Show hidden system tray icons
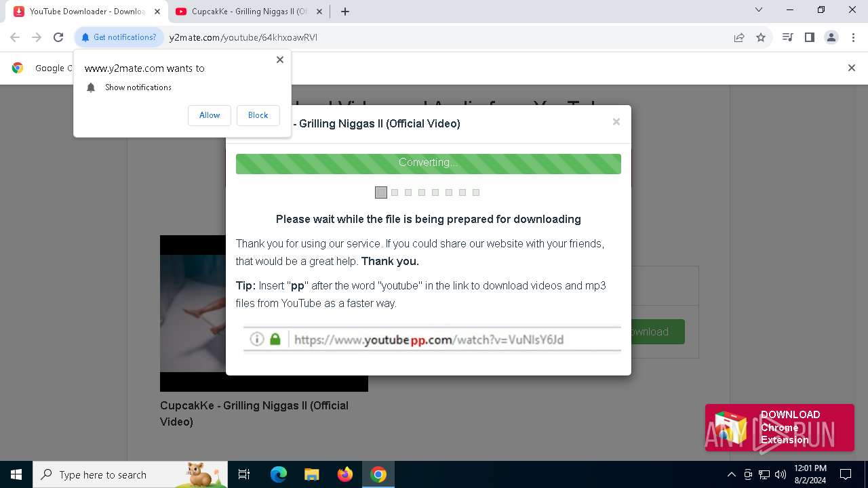868x488 pixels. pos(731,474)
